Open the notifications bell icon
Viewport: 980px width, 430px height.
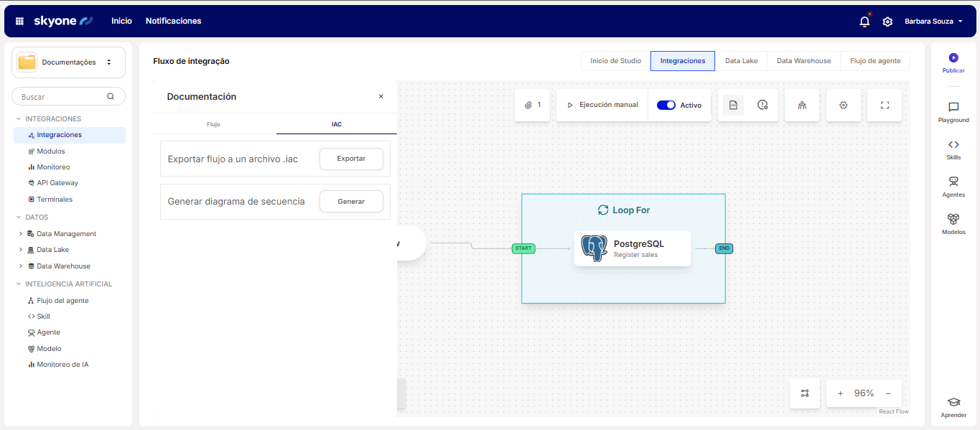coord(864,22)
